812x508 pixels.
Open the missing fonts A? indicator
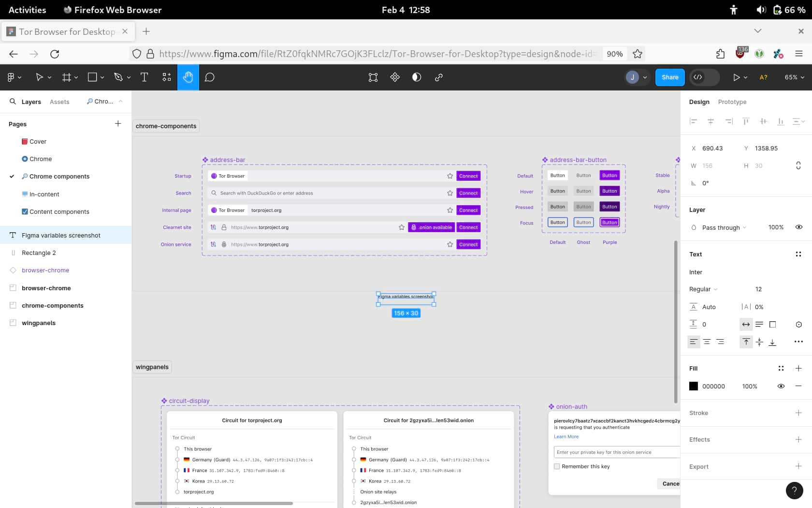(764, 77)
